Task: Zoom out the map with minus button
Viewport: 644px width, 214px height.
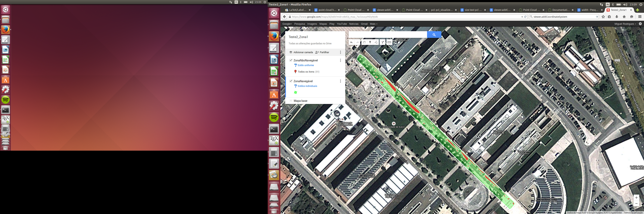Action: click(x=636, y=203)
